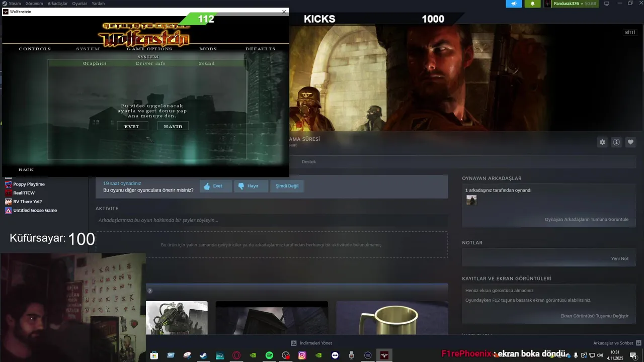Screen dimensions: 644x362
Task: Click the Şimdi Değil button
Action: pyautogui.click(x=287, y=186)
